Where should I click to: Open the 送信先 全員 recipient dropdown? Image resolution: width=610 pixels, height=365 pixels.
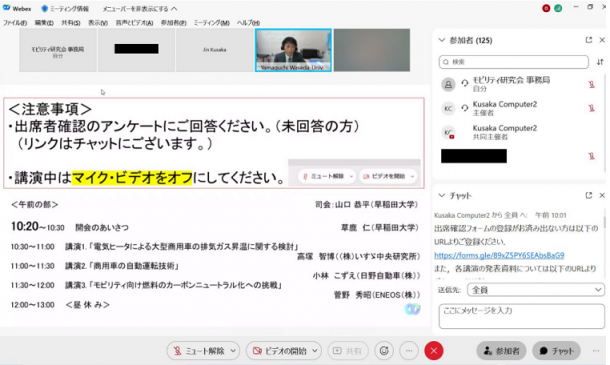point(535,290)
